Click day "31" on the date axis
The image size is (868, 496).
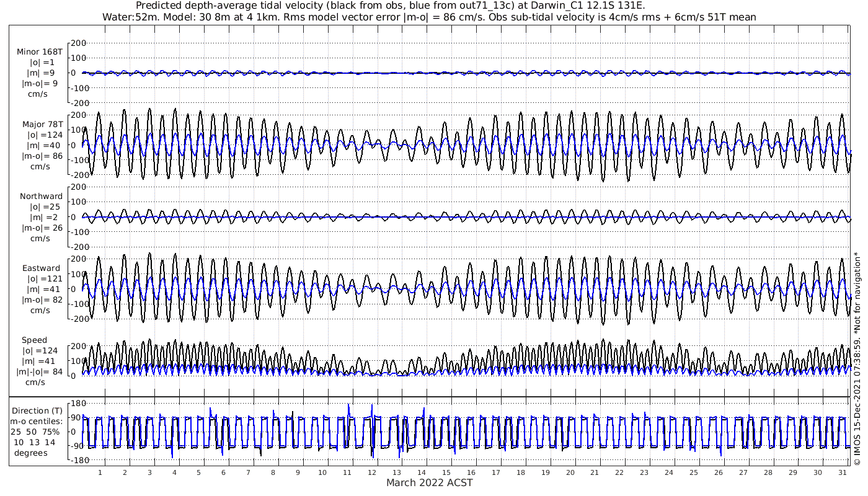(842, 472)
